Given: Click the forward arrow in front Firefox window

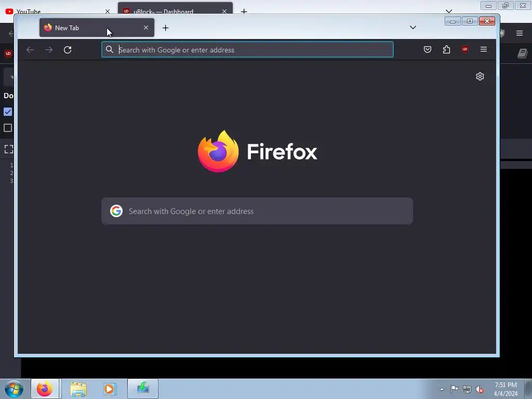Looking at the screenshot, I should [x=49, y=50].
